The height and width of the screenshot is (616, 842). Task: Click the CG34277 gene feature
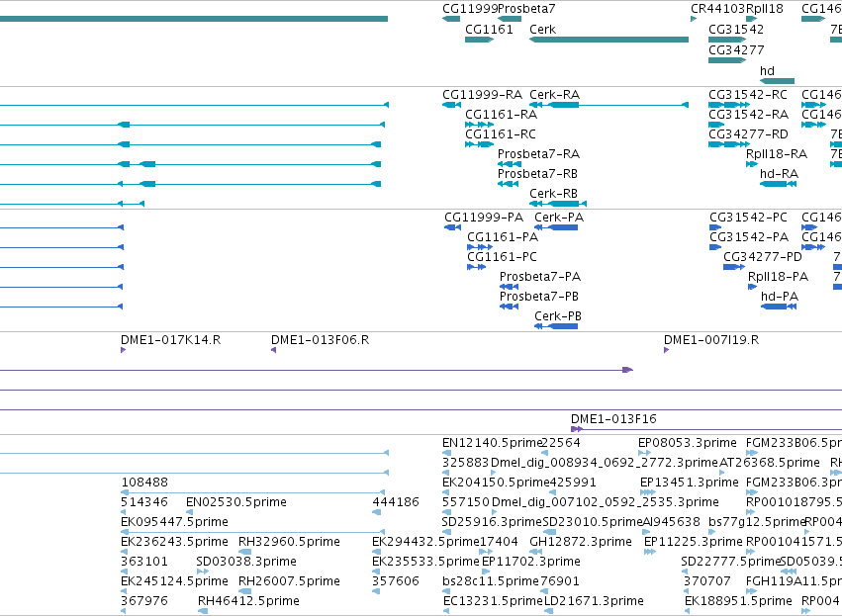(x=727, y=60)
